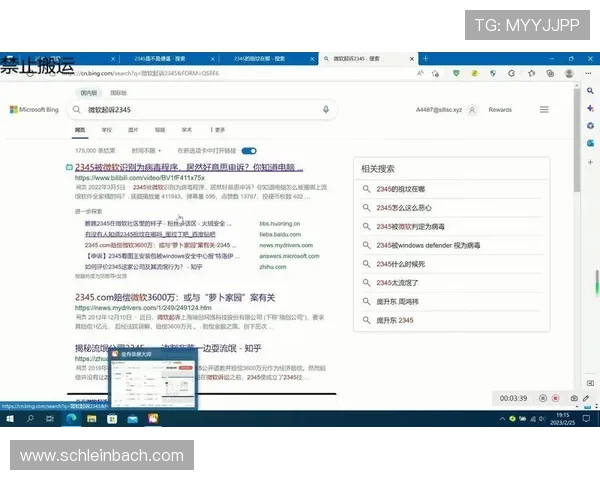
Task: Take a screenshot with recorder camera icon
Action: [574, 398]
